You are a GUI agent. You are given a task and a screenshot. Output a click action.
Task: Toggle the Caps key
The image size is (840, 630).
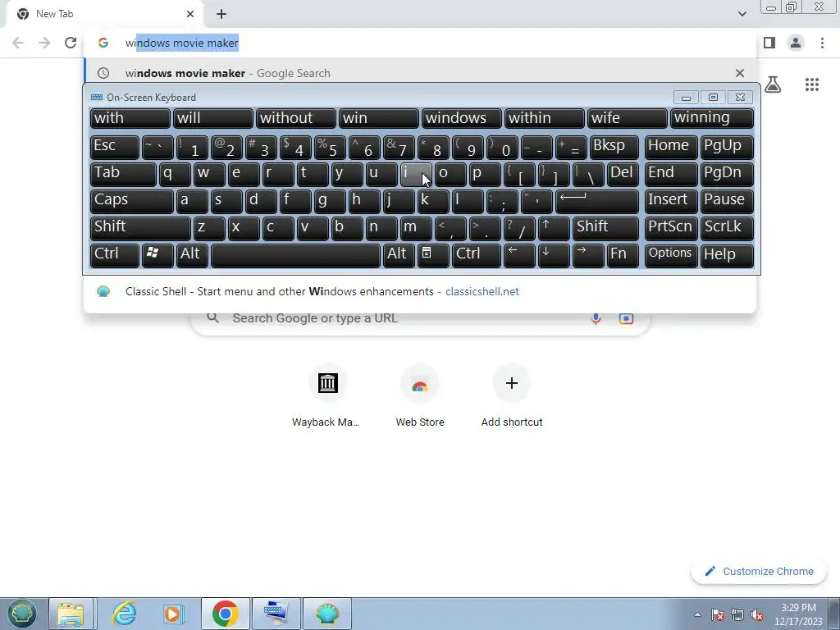point(132,202)
